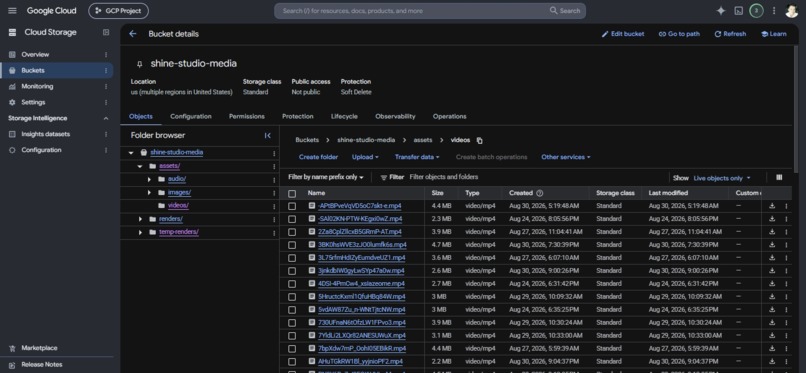The height and width of the screenshot is (373, 806).
Task: Refresh the bucket details
Action: 730,34
